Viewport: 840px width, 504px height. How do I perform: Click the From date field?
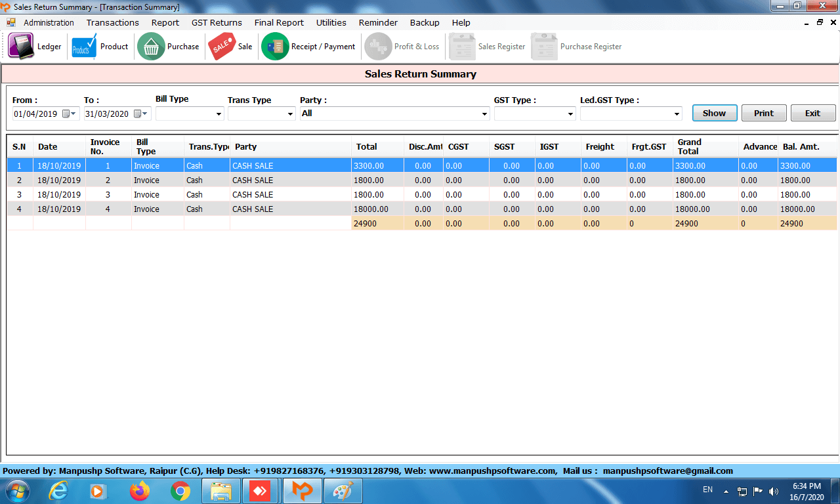(x=46, y=114)
